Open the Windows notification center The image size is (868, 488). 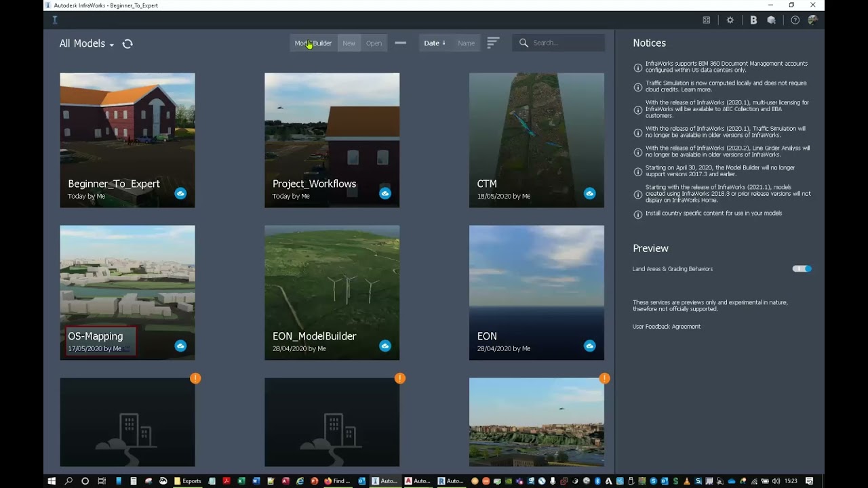[x=810, y=481]
